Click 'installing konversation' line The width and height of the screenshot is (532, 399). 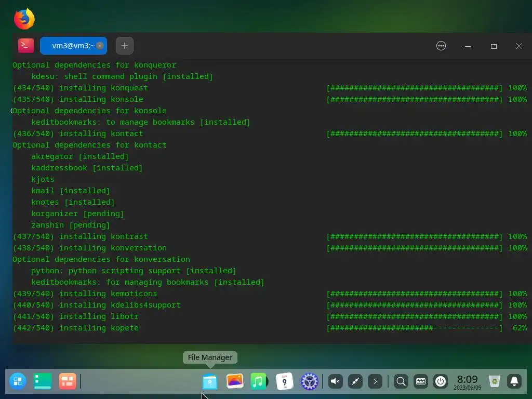click(x=89, y=248)
